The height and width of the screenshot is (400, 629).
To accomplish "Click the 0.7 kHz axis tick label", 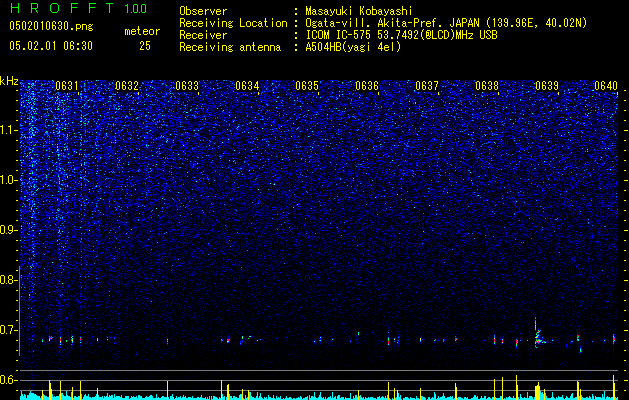I will [x=8, y=330].
